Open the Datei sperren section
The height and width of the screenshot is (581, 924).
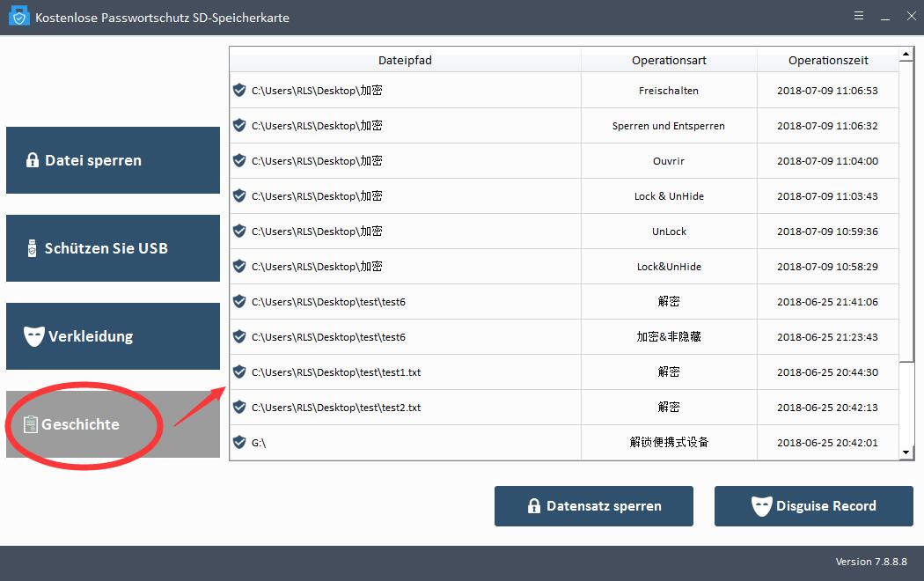113,160
